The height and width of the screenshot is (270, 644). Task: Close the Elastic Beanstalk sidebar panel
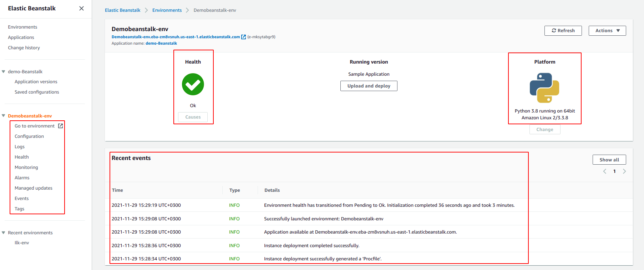tap(81, 8)
